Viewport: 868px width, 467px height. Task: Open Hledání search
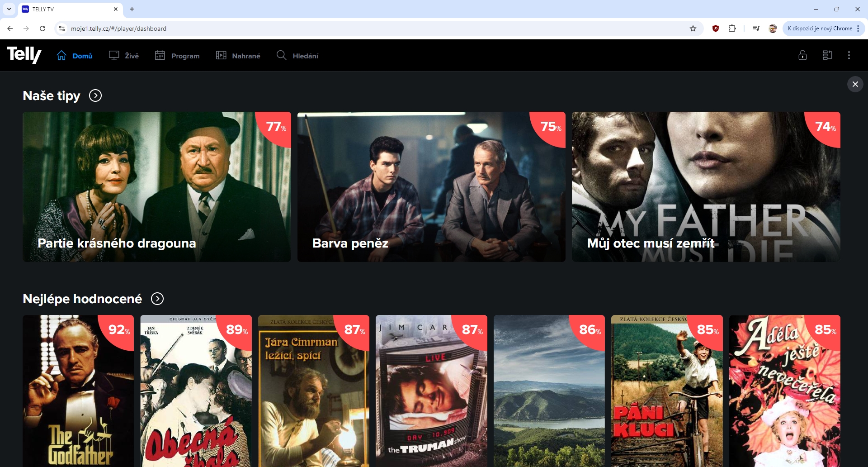click(x=297, y=56)
